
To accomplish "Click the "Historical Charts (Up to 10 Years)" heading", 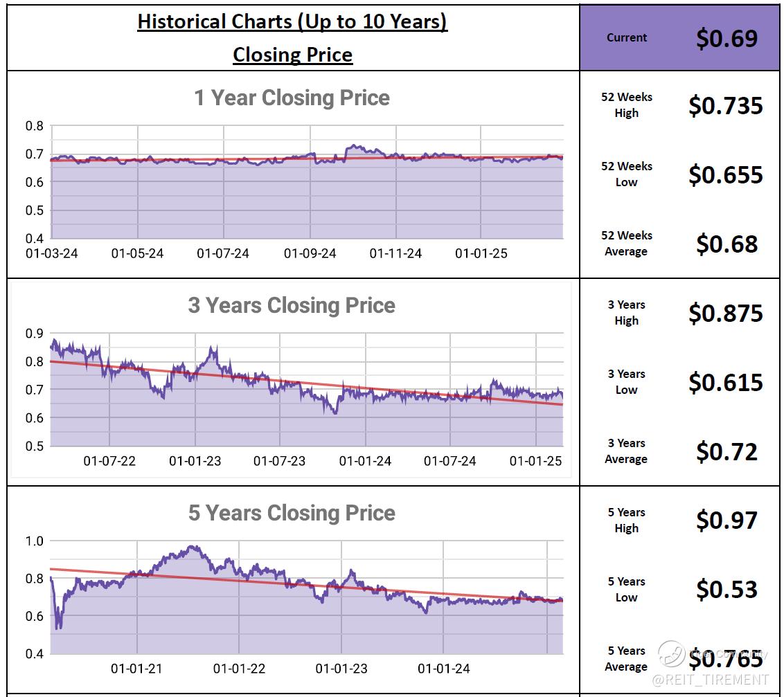I will (x=292, y=21).
